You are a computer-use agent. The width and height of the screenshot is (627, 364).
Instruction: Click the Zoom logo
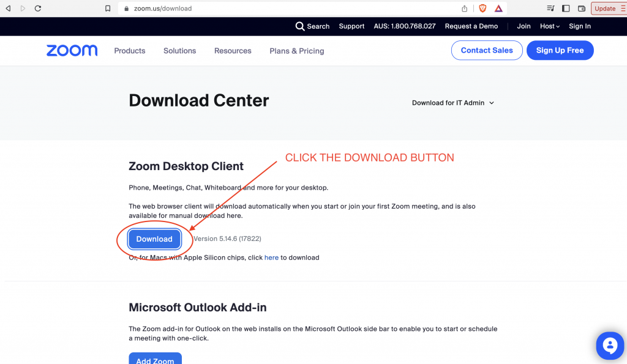click(72, 50)
